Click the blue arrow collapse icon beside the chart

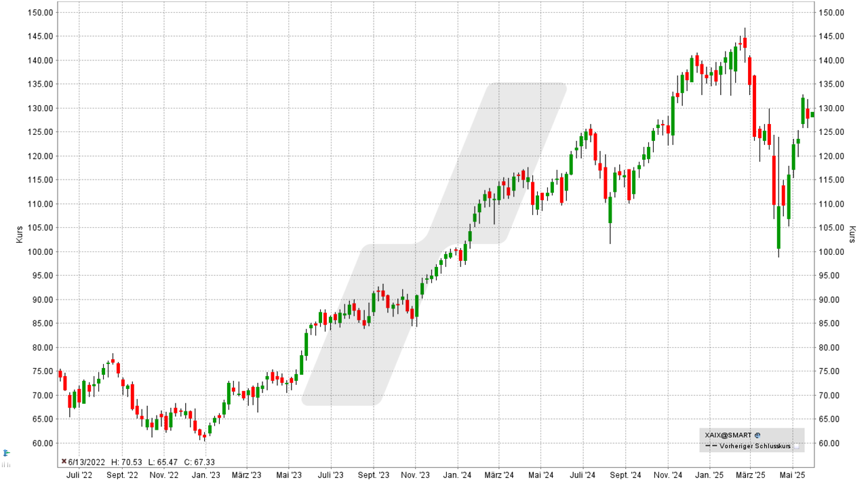(x=6, y=452)
